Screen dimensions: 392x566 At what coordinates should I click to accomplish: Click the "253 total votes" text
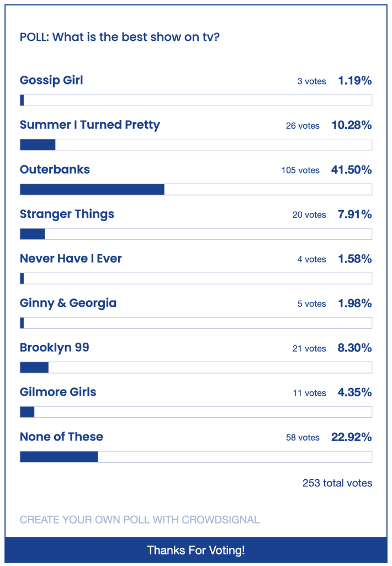coord(337,483)
